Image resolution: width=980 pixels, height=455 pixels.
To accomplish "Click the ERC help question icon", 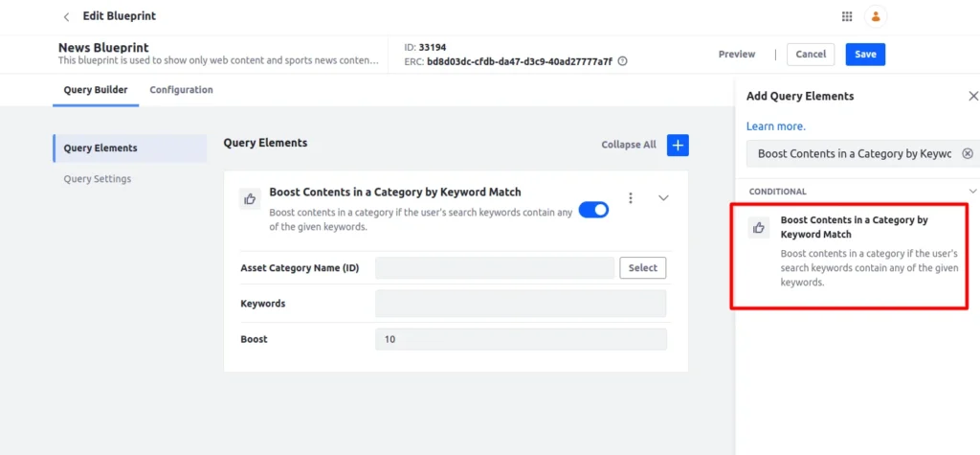I will click(x=622, y=62).
